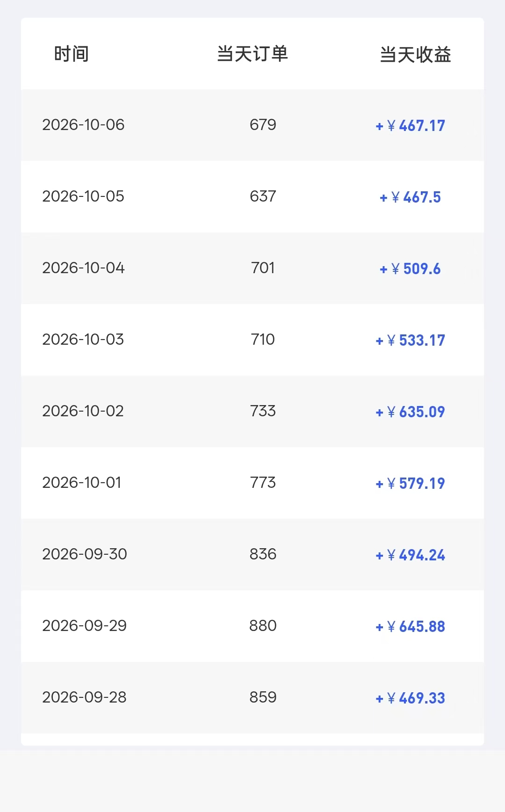The width and height of the screenshot is (505, 812).
Task: Click the 当天订单 column header
Action: [252, 54]
